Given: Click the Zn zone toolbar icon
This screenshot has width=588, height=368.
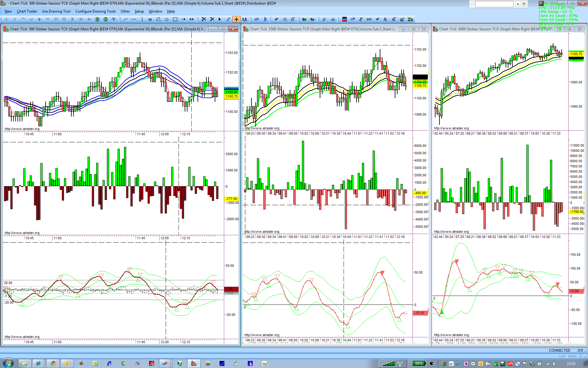Looking at the screenshot, I should point(410,19).
